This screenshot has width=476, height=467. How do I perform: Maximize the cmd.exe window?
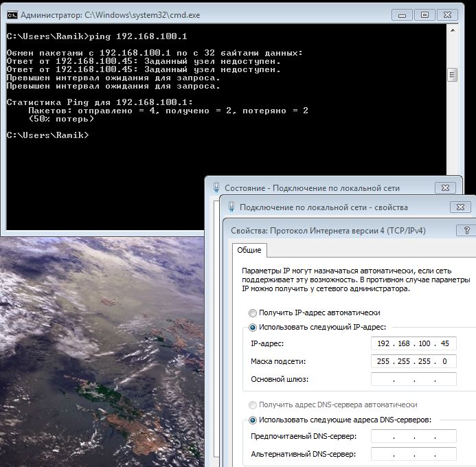(x=424, y=15)
